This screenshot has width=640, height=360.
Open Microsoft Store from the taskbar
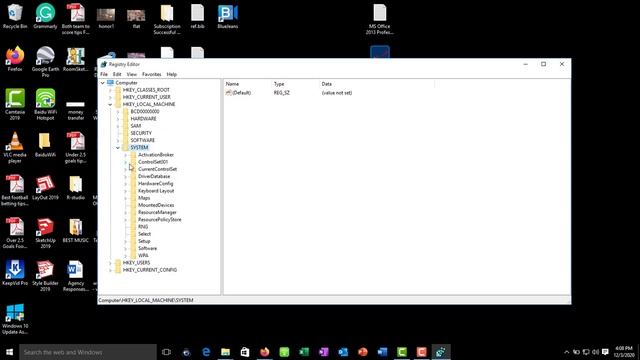coord(245,352)
